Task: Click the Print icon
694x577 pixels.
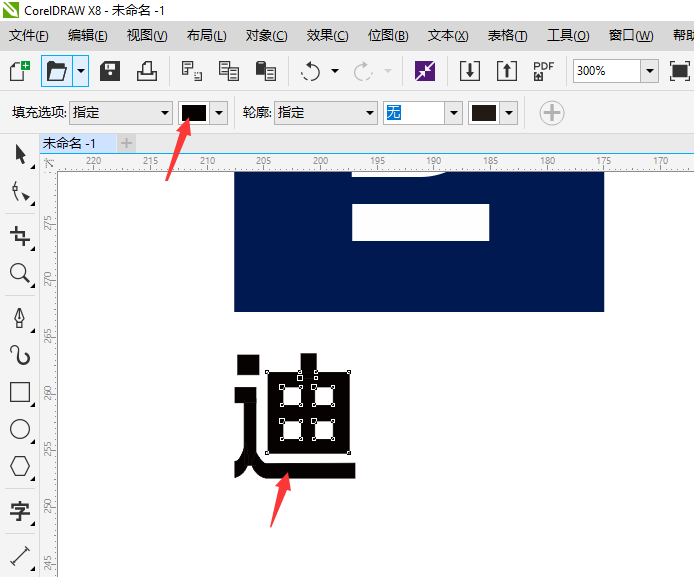Action: (147, 71)
